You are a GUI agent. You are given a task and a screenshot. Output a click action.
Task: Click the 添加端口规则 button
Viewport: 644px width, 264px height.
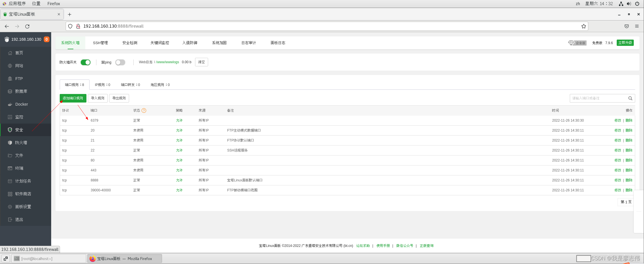73,98
